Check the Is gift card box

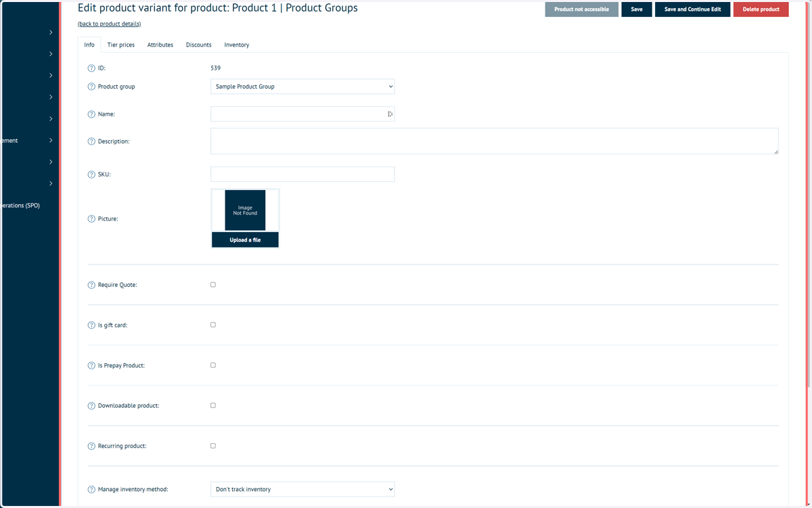[213, 325]
